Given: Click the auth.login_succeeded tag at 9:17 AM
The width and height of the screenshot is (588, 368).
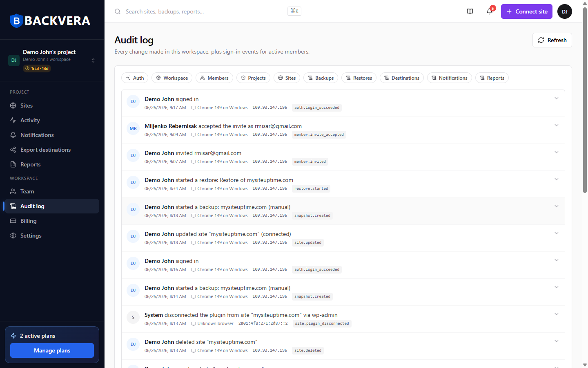Looking at the screenshot, I should click(317, 108).
